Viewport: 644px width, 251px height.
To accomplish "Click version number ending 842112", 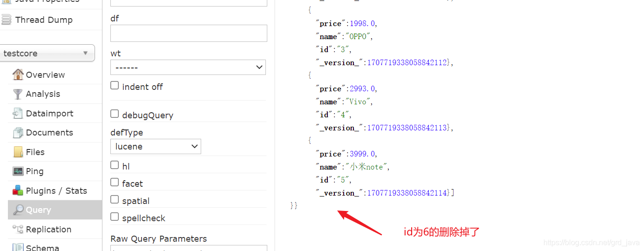I will tap(407, 62).
